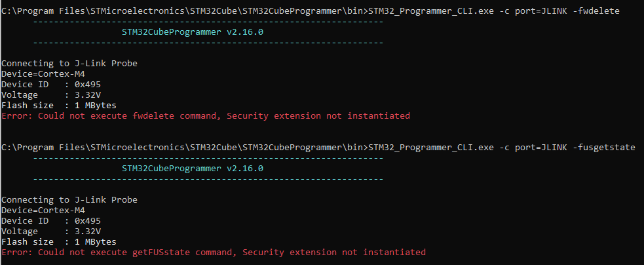Select "Connecting to J-Link Probe" in fwdelete output
The height and width of the screenshot is (265, 644).
click(x=69, y=64)
